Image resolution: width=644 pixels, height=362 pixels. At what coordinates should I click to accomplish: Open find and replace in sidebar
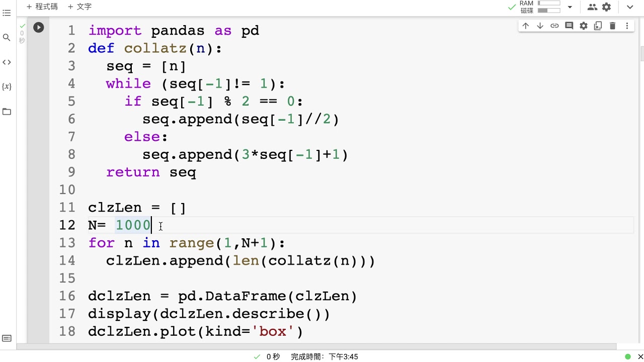click(x=7, y=38)
